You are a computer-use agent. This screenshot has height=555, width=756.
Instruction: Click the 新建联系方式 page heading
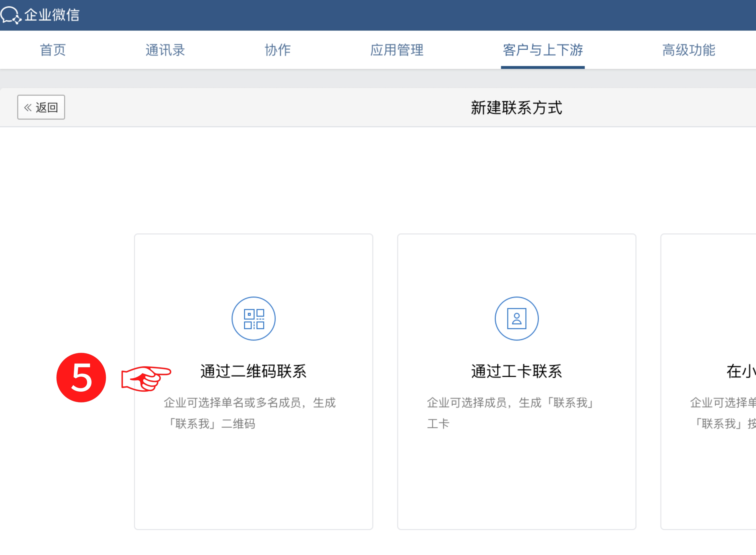(516, 108)
